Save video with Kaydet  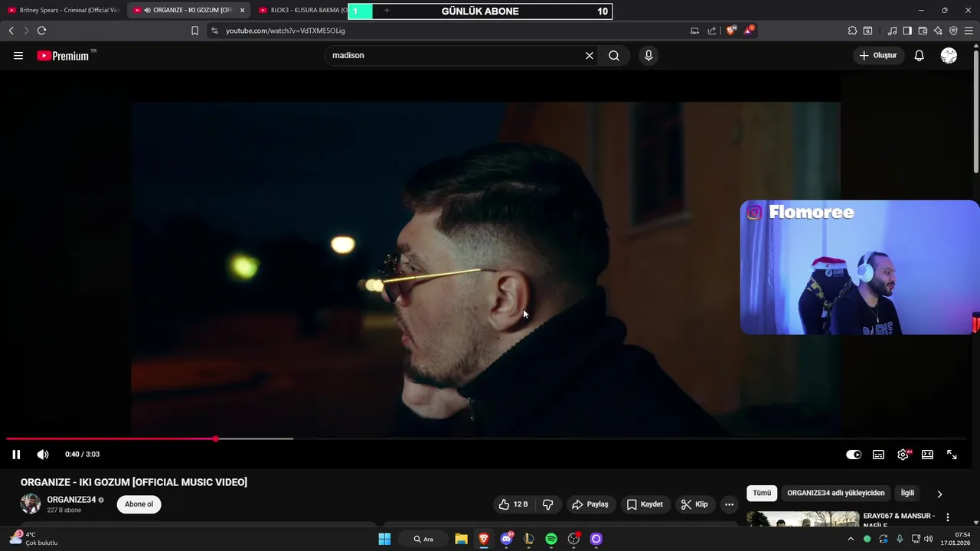645,504
